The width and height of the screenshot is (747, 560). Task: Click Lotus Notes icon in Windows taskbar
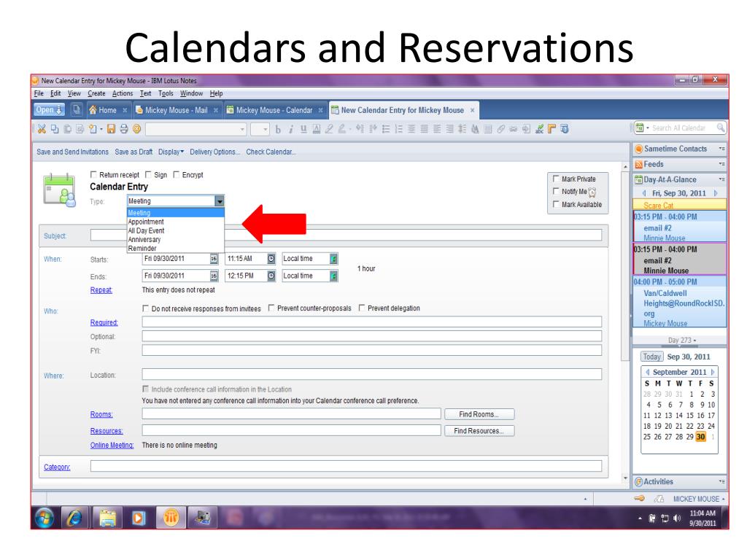pos(171,517)
